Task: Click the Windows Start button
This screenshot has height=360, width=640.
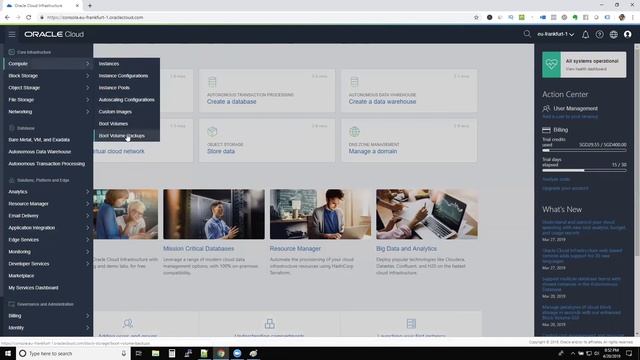Action: (x=8, y=353)
